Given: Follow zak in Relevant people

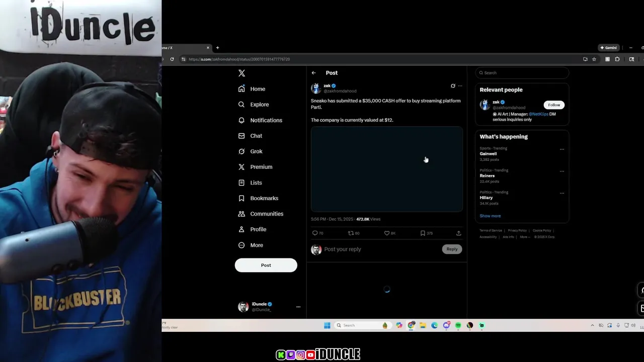Looking at the screenshot, I should pyautogui.click(x=554, y=105).
